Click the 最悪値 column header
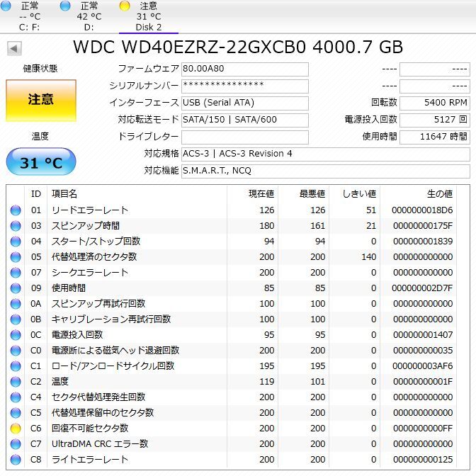This screenshot has width=476, height=476. (x=304, y=193)
